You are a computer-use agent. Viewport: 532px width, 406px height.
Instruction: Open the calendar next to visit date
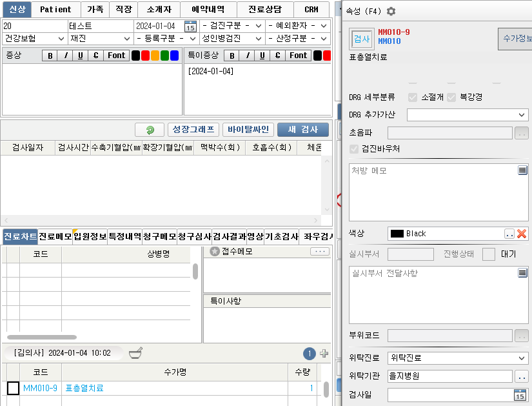[x=190, y=26]
